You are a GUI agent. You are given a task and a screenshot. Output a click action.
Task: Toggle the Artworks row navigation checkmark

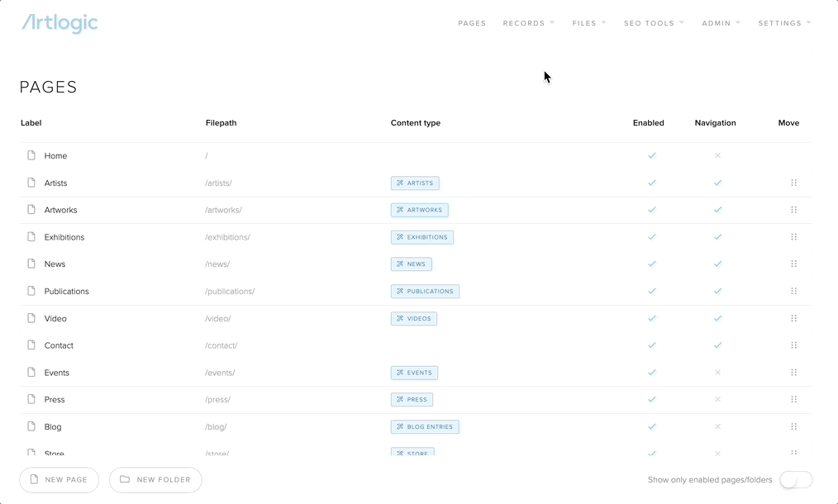tap(717, 210)
